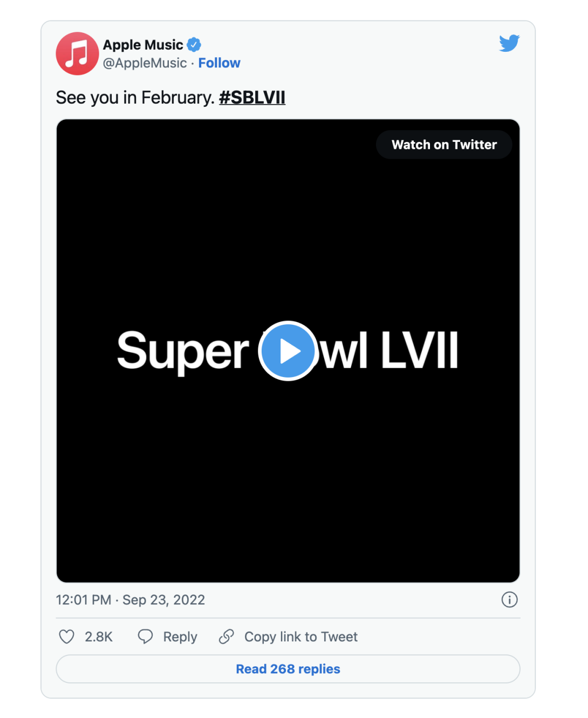Click the Reply label text
The image size is (588, 718).
click(180, 637)
